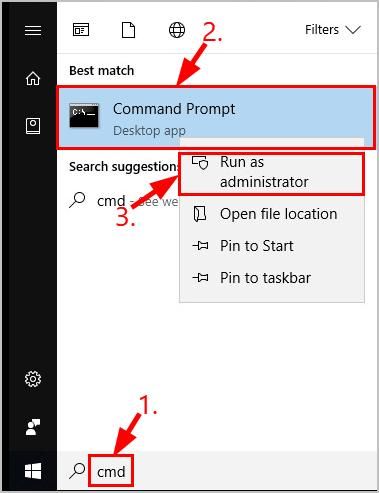The height and width of the screenshot is (493, 379).
Task: Open Settings gear icon
Action: (x=33, y=379)
